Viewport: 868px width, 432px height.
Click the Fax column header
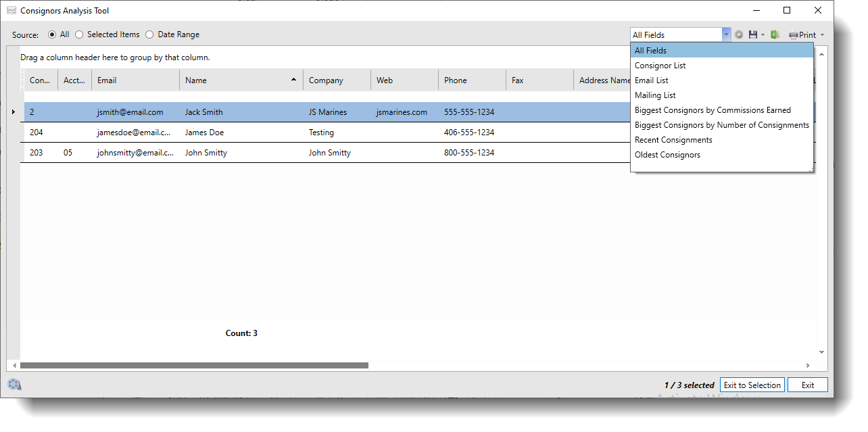(x=539, y=80)
